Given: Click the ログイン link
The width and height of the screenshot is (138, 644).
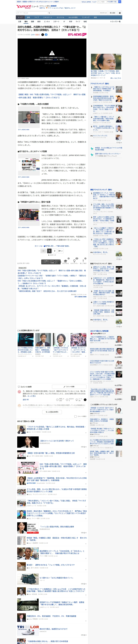Looking at the screenshot, I should tap(42, 8).
